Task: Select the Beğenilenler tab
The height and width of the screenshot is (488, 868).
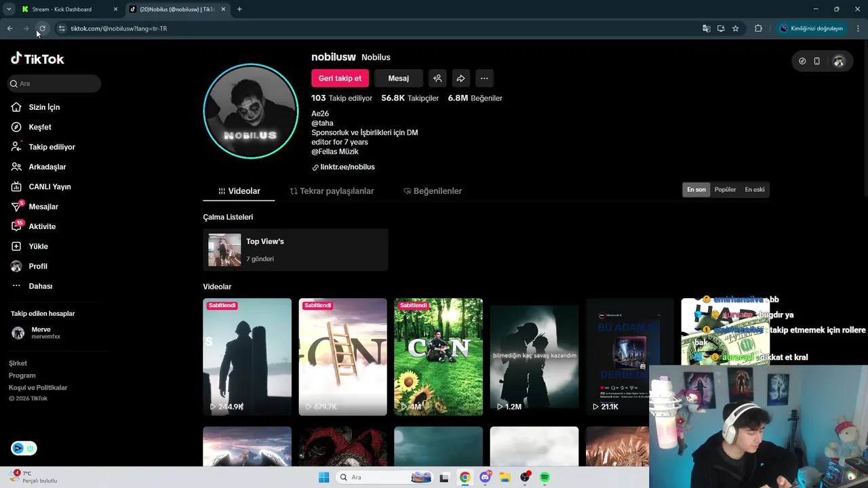Action: pyautogui.click(x=433, y=191)
